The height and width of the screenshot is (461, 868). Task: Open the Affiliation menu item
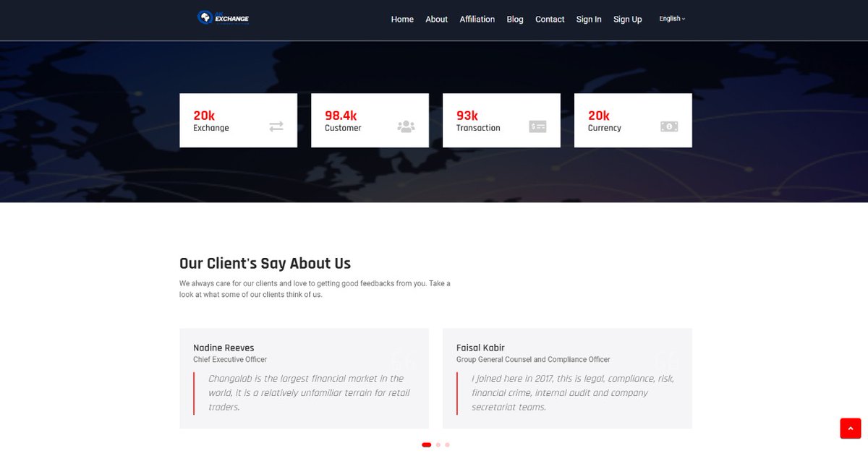(477, 20)
